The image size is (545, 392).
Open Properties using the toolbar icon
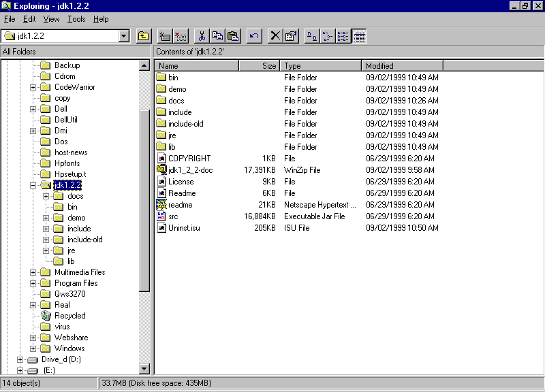pos(290,35)
